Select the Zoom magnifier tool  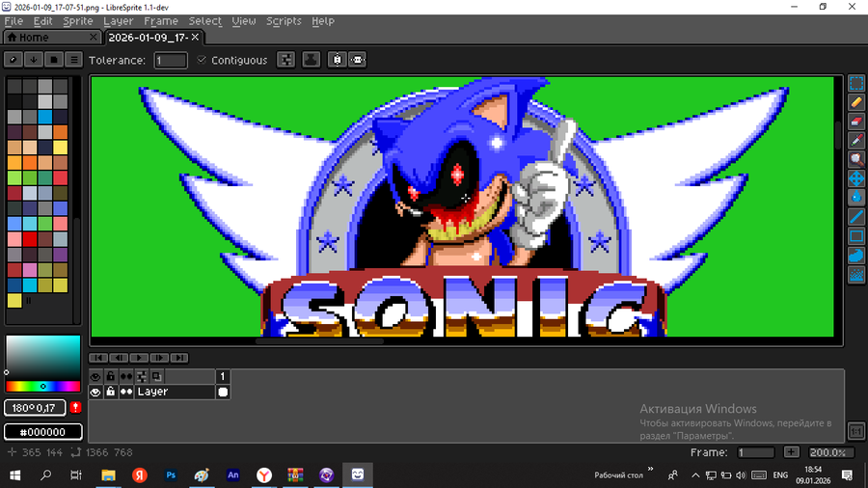[x=855, y=159]
